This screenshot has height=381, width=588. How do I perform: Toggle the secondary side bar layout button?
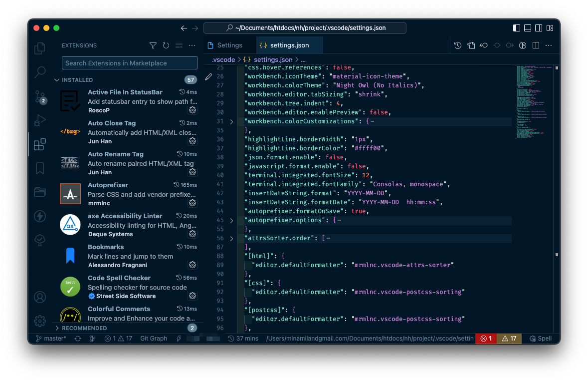point(539,28)
